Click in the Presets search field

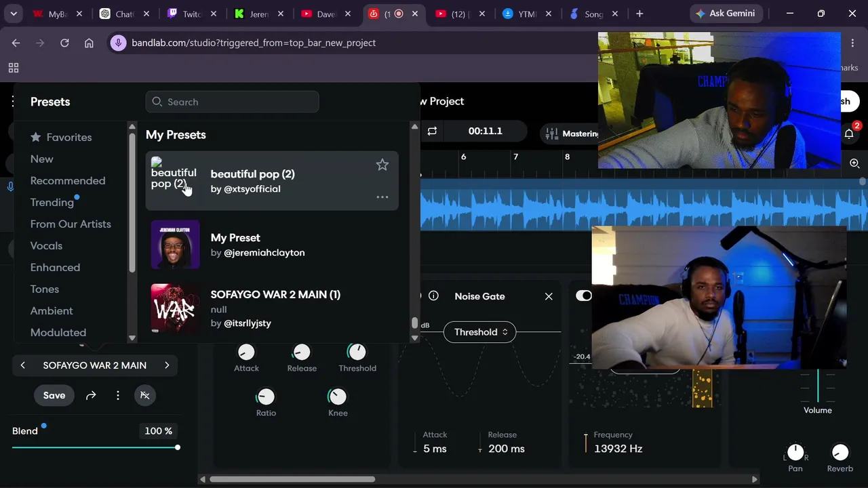232,102
